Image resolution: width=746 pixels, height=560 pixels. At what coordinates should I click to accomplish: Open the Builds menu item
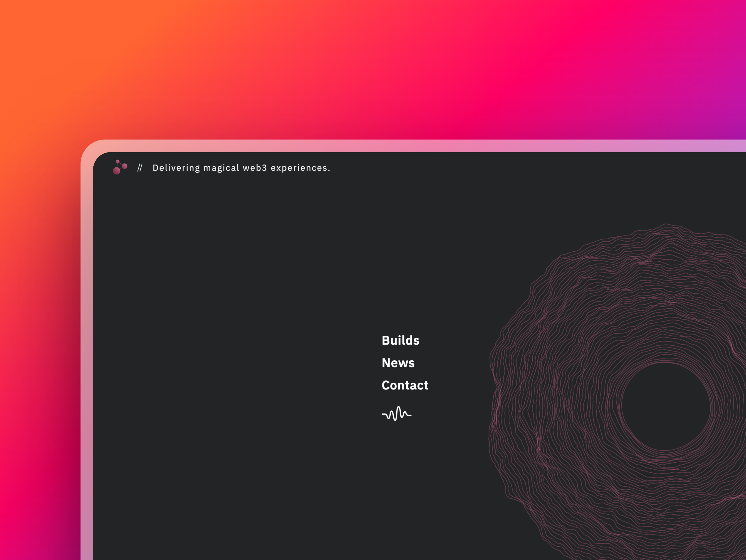(x=400, y=340)
